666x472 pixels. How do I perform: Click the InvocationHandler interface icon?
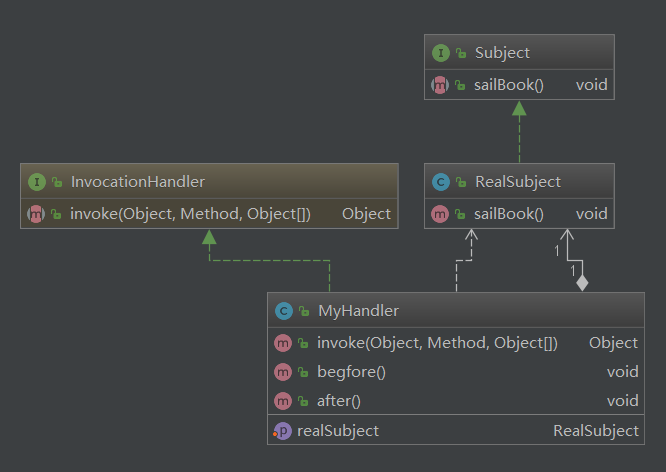coord(37,181)
